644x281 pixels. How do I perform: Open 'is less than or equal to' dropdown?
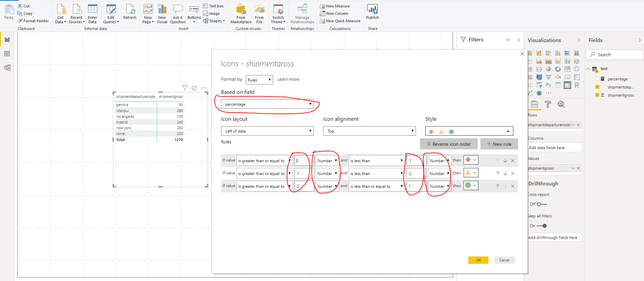[x=377, y=186]
